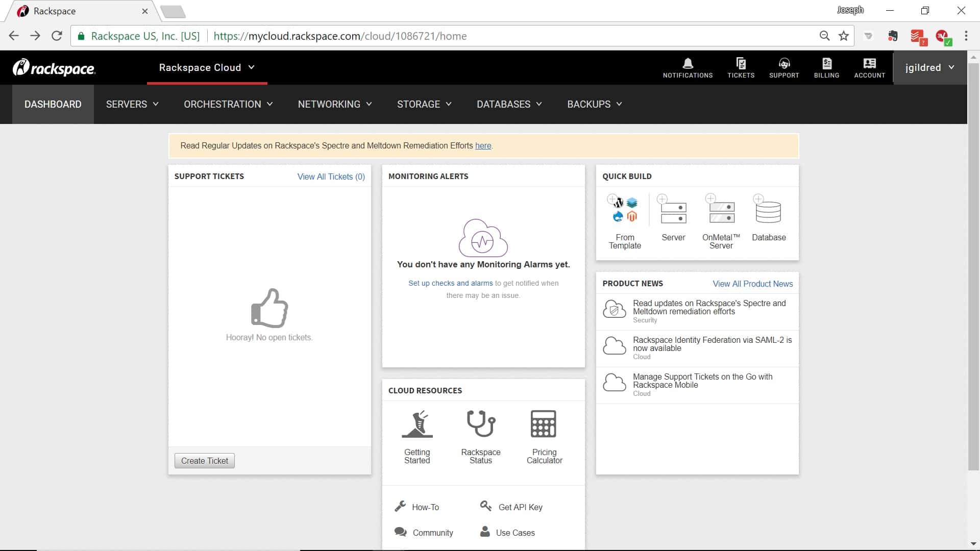Viewport: 980px width, 551px height.
Task: Click the Create Ticket button
Action: pyautogui.click(x=205, y=461)
